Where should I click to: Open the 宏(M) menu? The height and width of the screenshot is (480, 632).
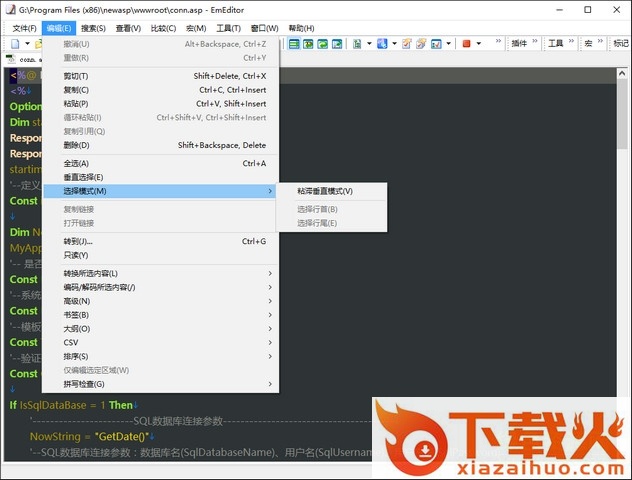click(x=196, y=28)
